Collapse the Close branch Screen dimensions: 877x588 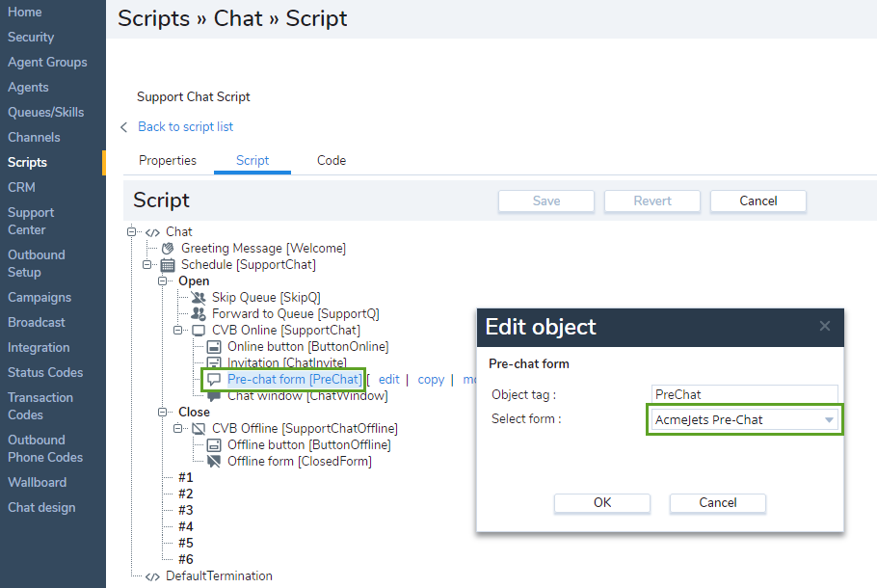[x=162, y=412]
